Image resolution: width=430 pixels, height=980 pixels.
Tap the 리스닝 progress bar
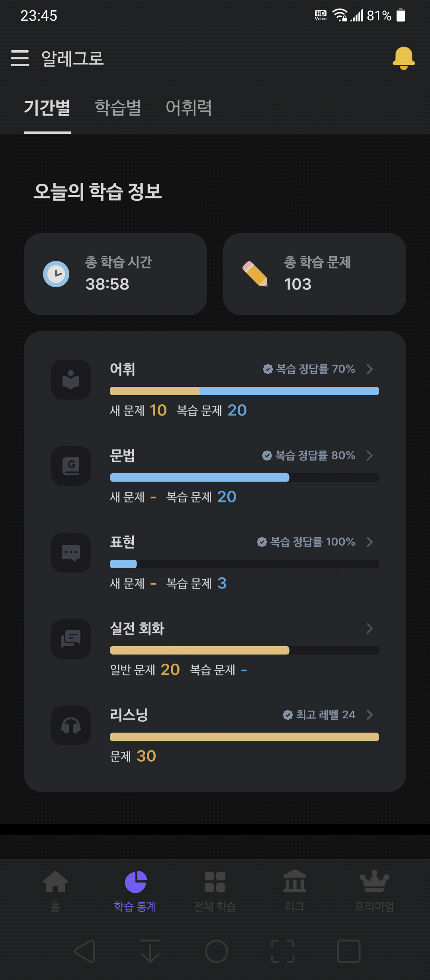click(244, 737)
